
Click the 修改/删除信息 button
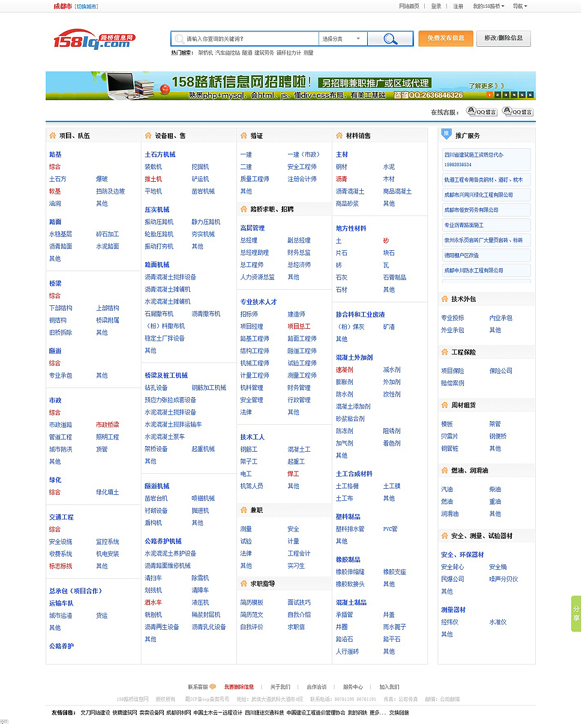(503, 38)
